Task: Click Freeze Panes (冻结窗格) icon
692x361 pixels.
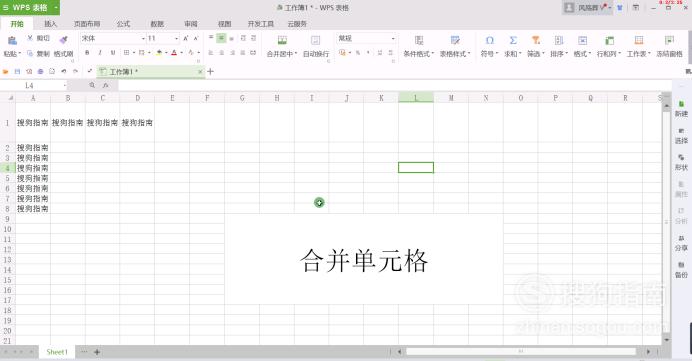Action: 669,41
